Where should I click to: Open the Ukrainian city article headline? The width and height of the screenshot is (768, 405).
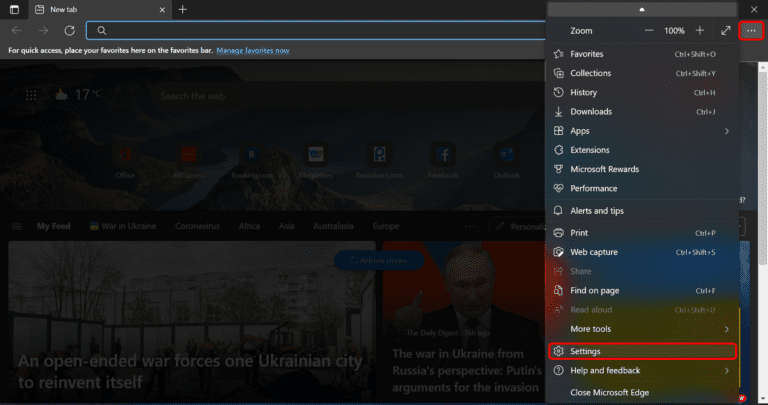[190, 371]
